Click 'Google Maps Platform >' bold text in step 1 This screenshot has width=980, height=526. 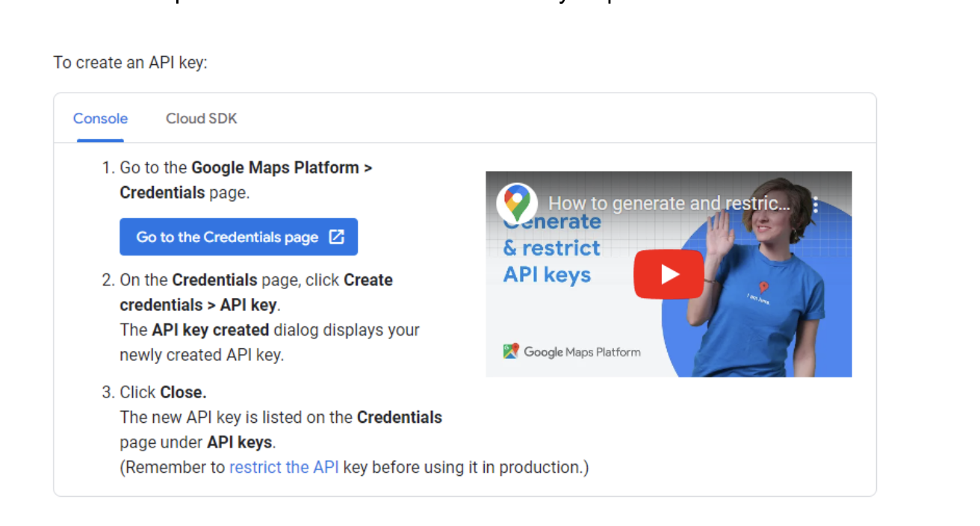(282, 167)
